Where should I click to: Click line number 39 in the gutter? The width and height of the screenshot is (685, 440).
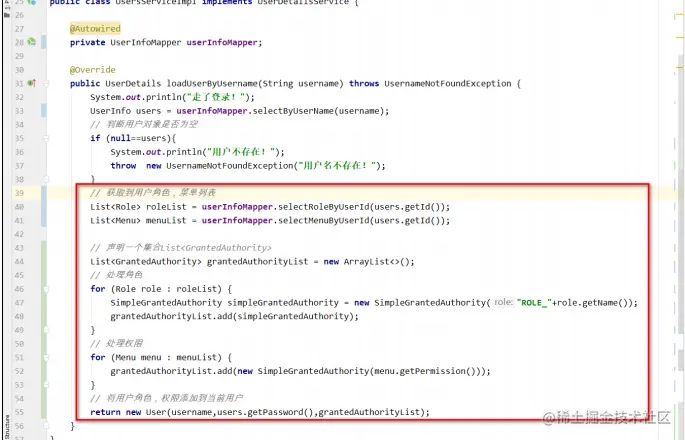[19, 193]
